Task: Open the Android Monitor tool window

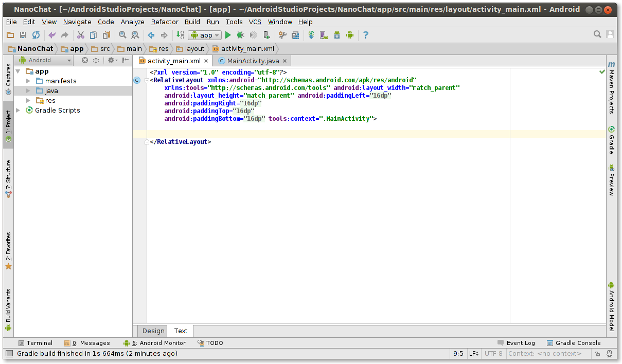Action: pyautogui.click(x=154, y=343)
